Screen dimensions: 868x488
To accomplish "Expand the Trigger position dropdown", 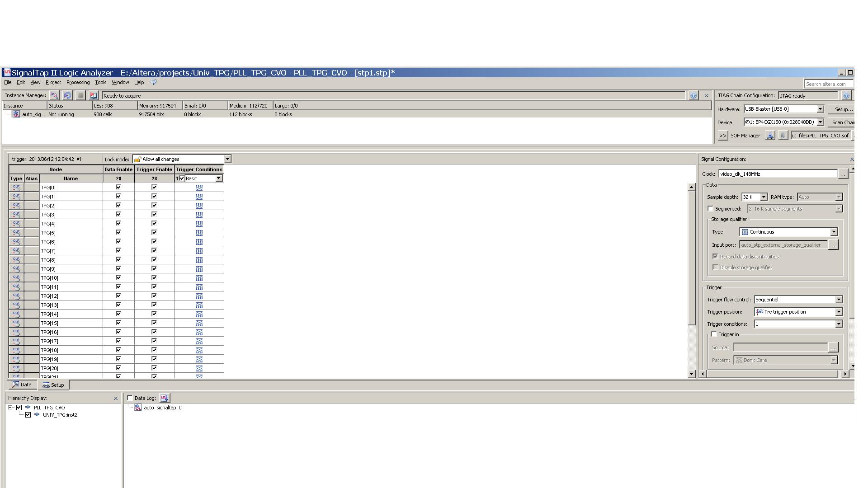I will pyautogui.click(x=838, y=312).
